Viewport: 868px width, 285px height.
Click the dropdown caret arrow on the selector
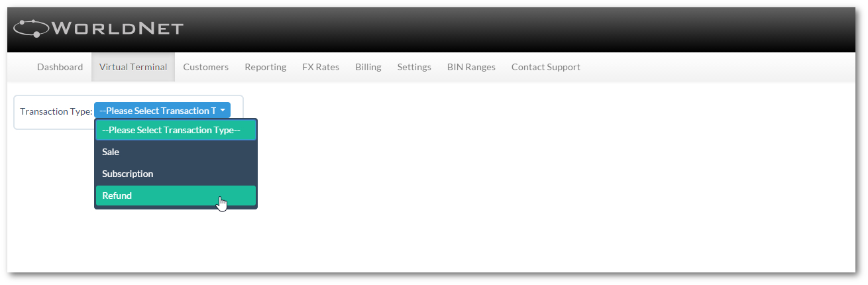[223, 111]
